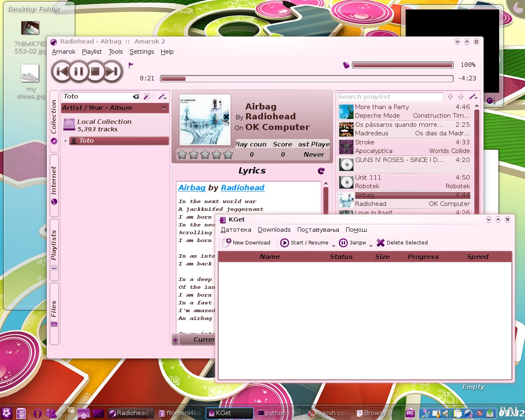Open KGet Поставувања menu

[x=318, y=230]
